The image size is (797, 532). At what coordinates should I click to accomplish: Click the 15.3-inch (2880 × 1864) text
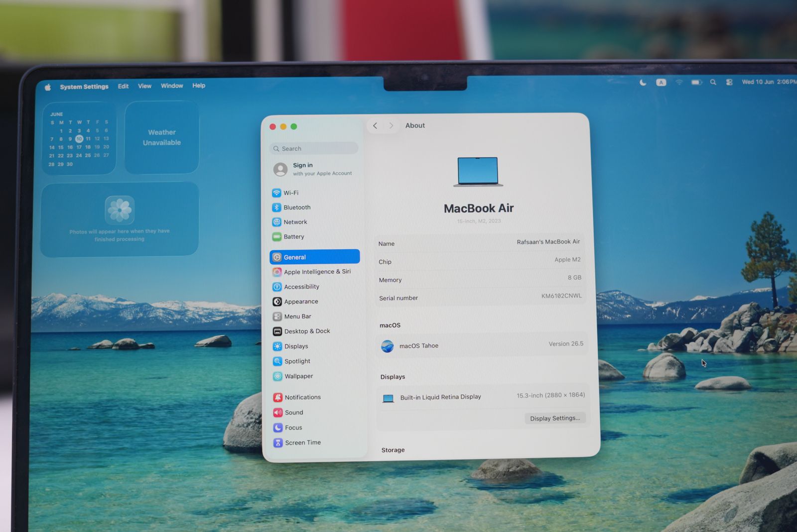(x=550, y=396)
